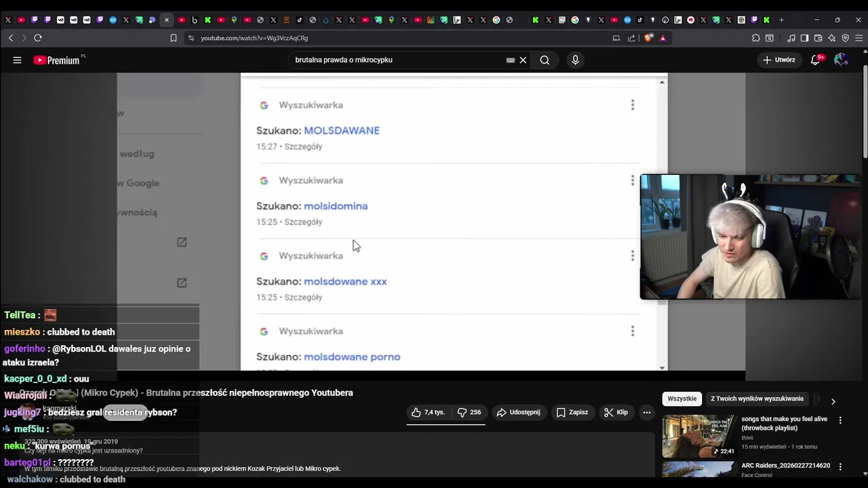Open site settings icon beside the URL
Viewport: 868px width, 488px height.
click(191, 38)
